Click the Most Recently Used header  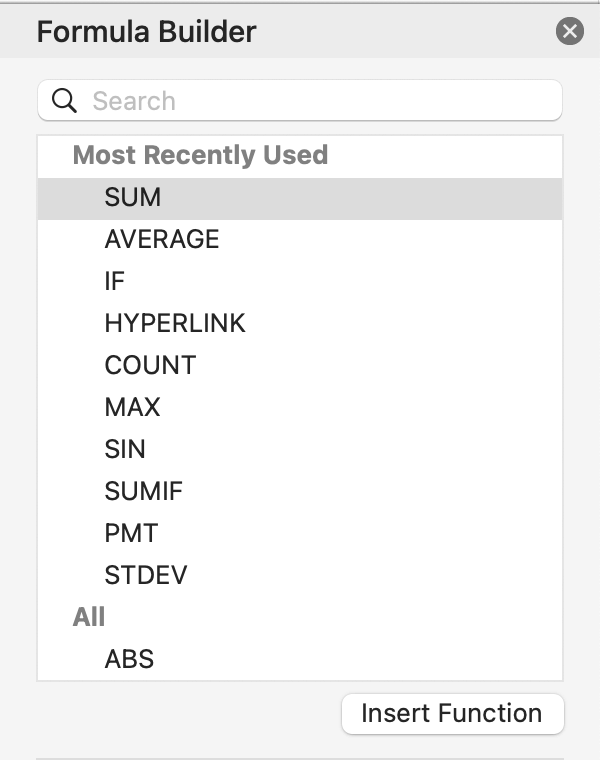[x=200, y=155]
